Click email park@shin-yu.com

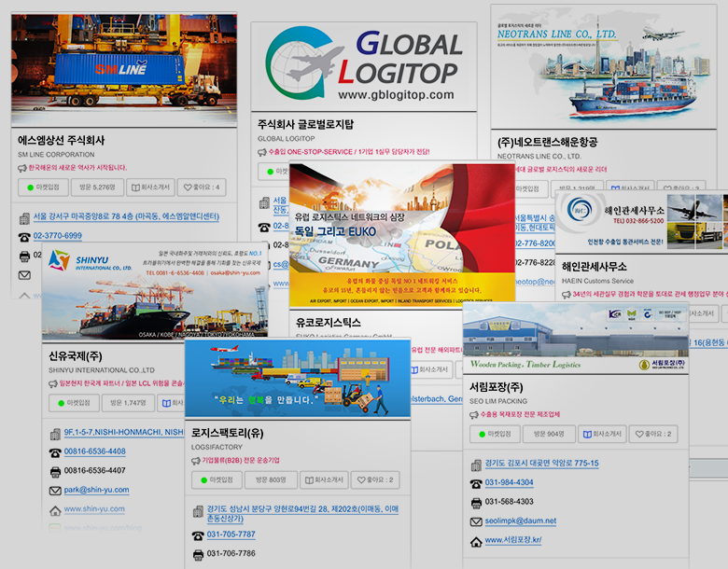click(x=96, y=490)
